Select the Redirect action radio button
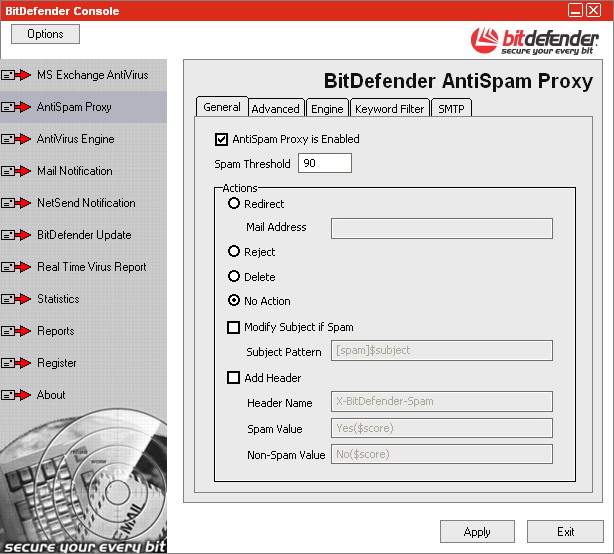Viewport: 614px width, 554px height. tap(234, 203)
